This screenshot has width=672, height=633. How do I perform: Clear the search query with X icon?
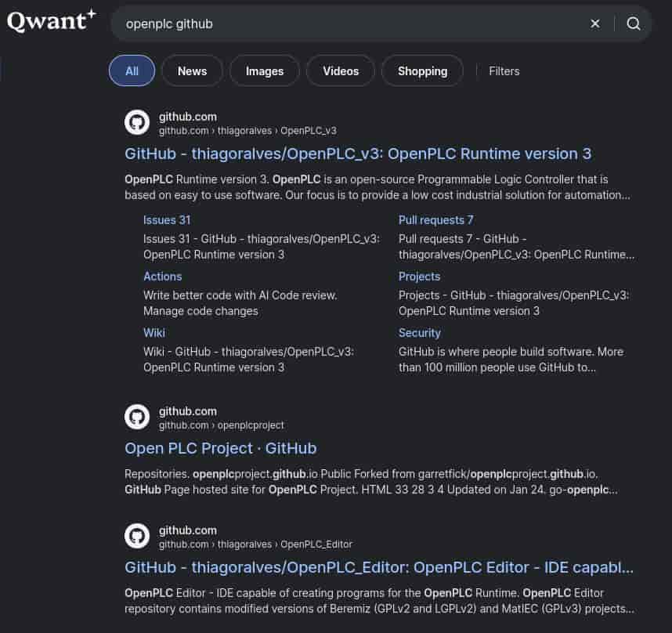pyautogui.click(x=595, y=24)
